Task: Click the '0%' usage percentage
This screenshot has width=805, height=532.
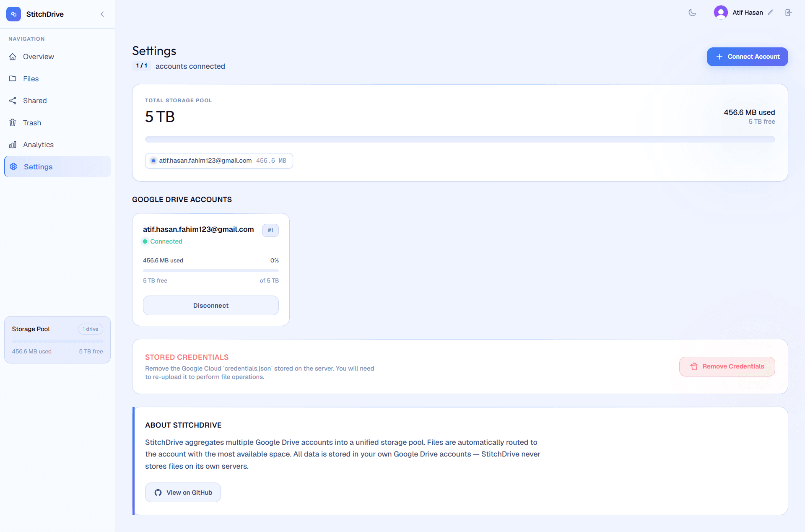Action: (274, 260)
